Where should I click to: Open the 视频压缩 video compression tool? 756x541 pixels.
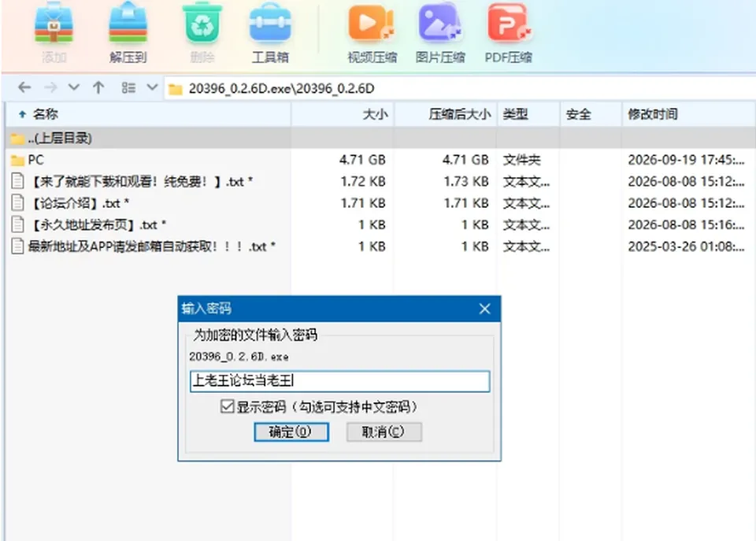372,24
